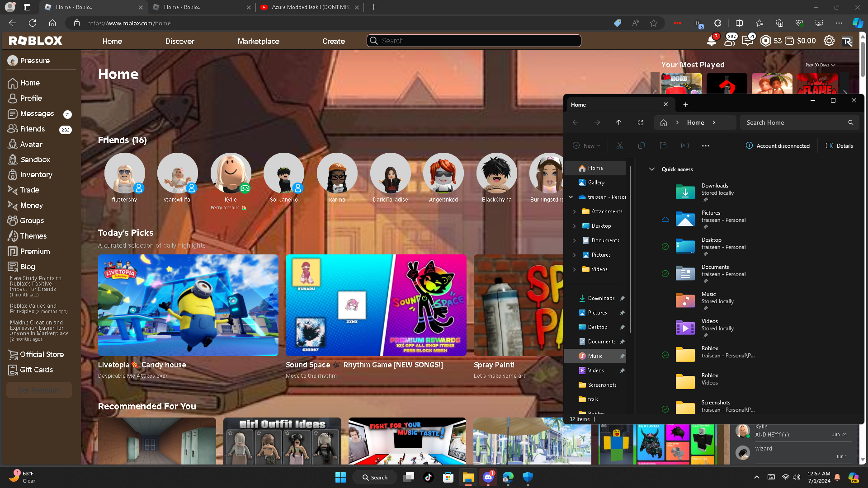Open Roblox friend requests icon in header
The width and height of the screenshot is (868, 488).
point(729,41)
